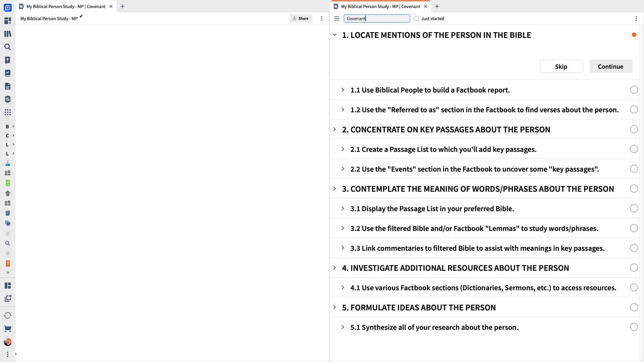Open the shopping cart store icon

(7, 329)
